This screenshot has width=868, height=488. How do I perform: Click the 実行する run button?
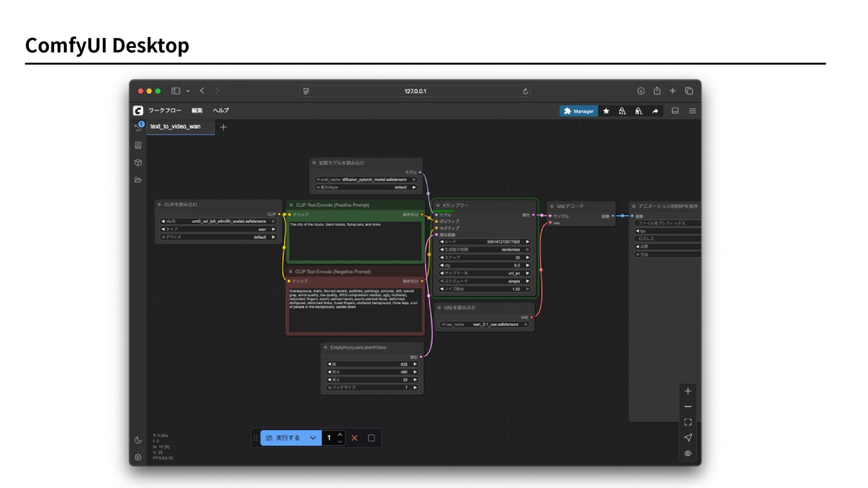pos(283,438)
